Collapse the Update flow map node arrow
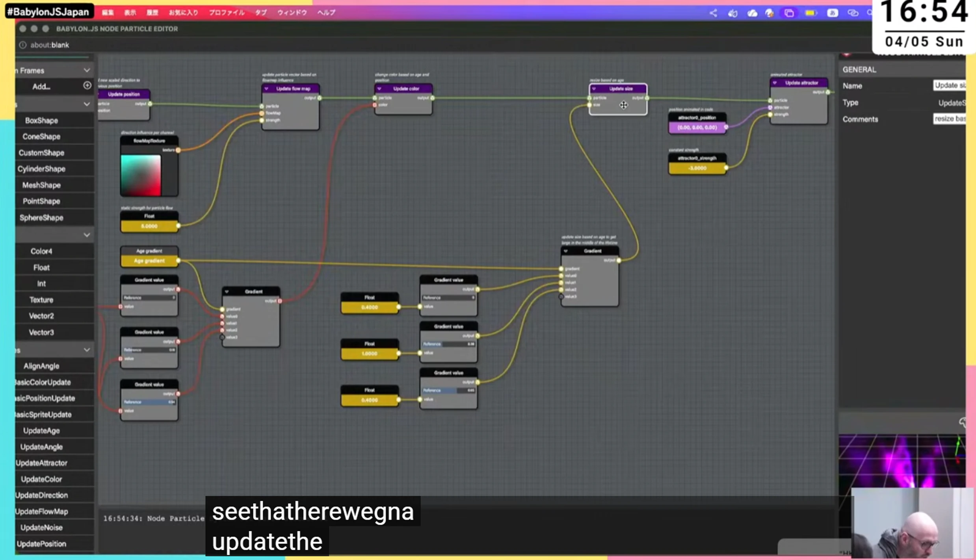This screenshot has width=976, height=560. pyautogui.click(x=267, y=89)
